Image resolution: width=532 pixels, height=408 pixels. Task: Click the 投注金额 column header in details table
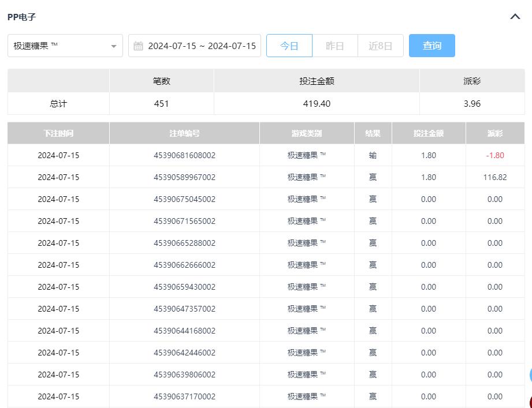coord(428,133)
